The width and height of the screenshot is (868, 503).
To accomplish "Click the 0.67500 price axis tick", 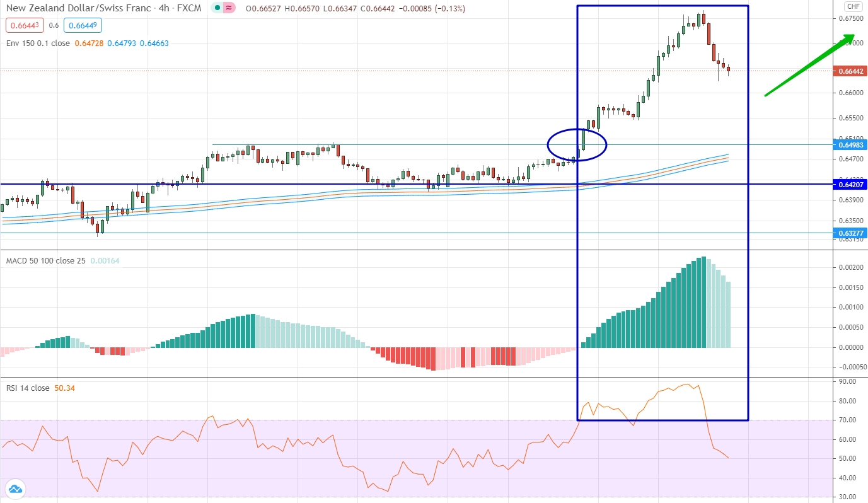I will (x=851, y=18).
